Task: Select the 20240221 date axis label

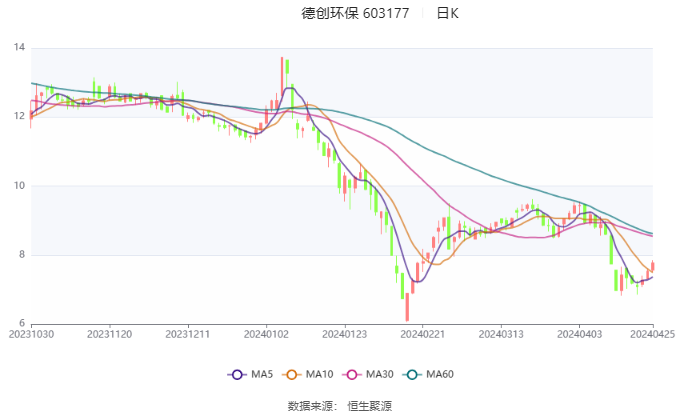Action: pyautogui.click(x=421, y=335)
